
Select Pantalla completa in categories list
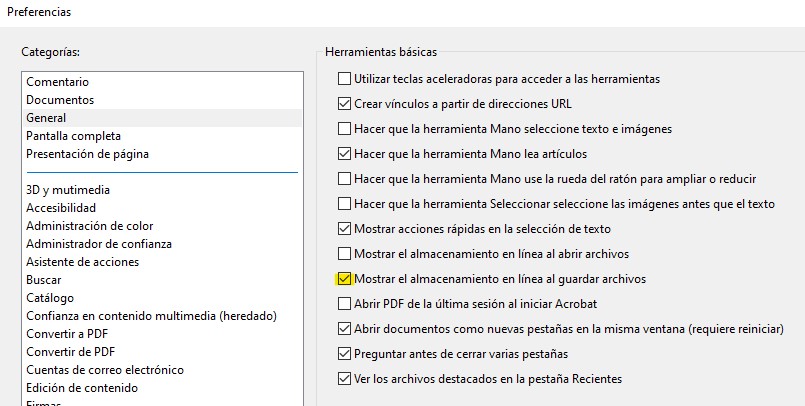click(x=73, y=136)
